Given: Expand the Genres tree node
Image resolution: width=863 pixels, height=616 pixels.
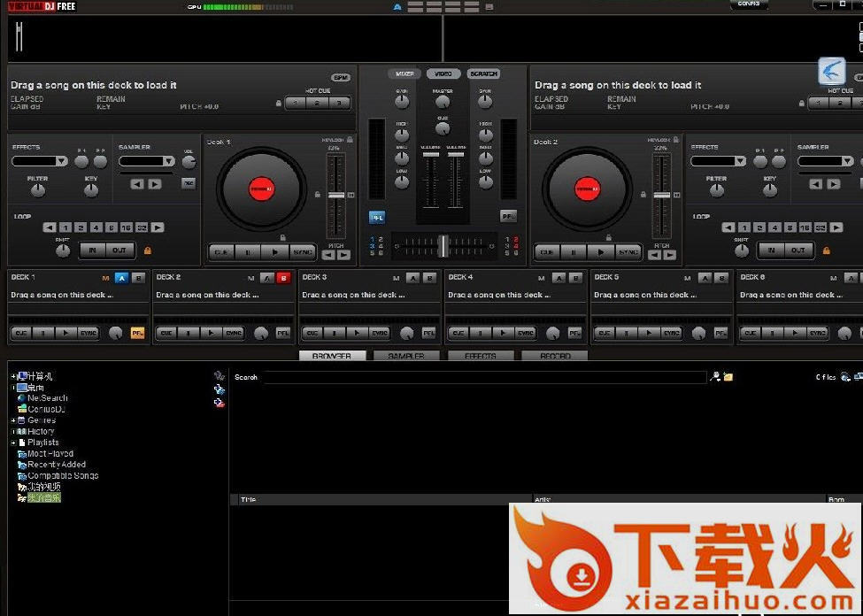Looking at the screenshot, I should 13,420.
